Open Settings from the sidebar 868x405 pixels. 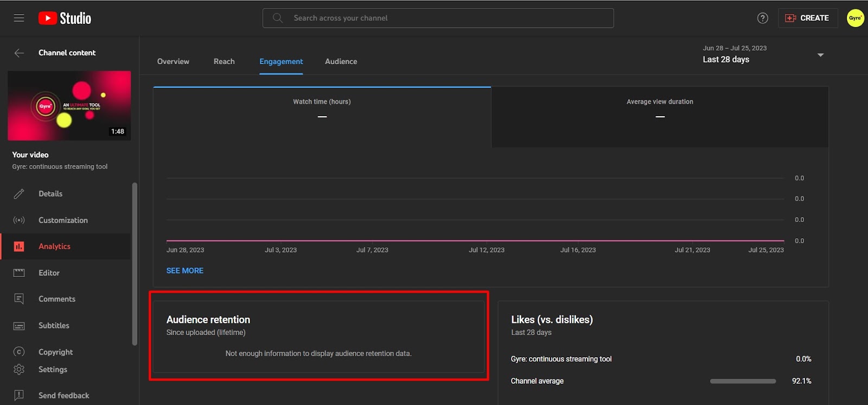[53, 369]
